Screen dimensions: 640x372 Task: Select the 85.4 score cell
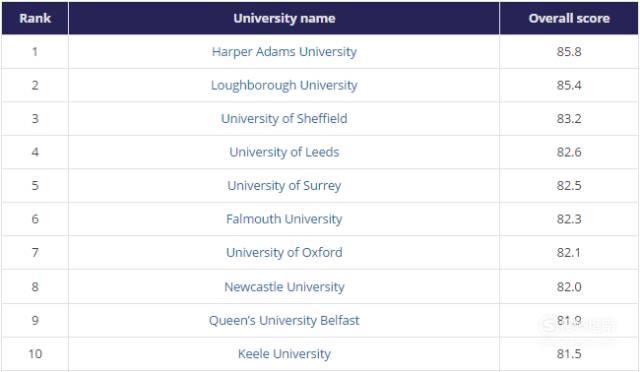click(x=569, y=85)
